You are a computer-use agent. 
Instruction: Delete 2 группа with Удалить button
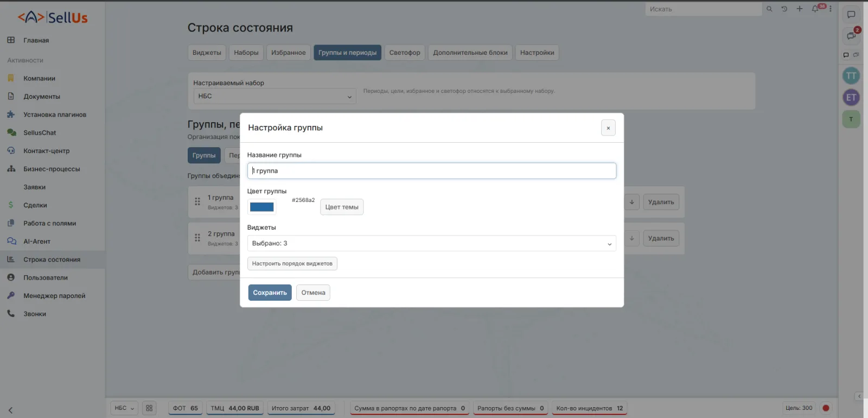click(x=661, y=238)
